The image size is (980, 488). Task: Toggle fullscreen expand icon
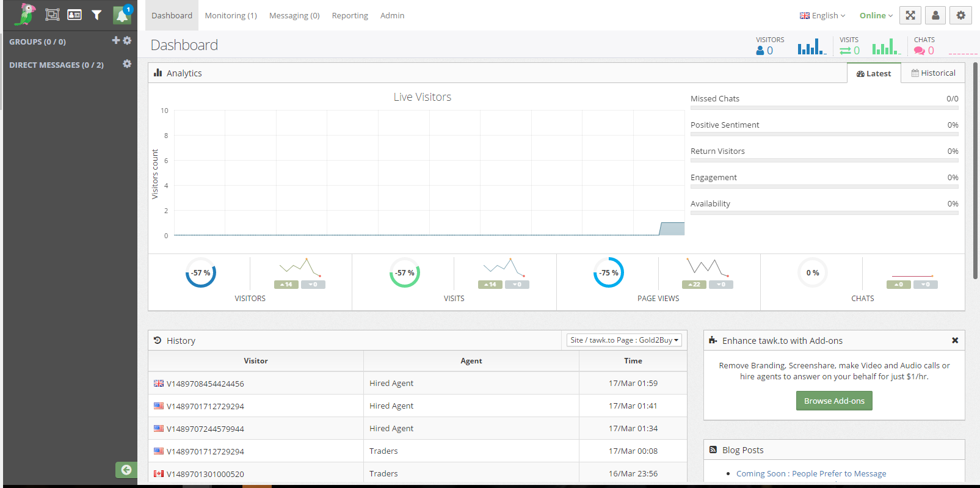coord(910,15)
